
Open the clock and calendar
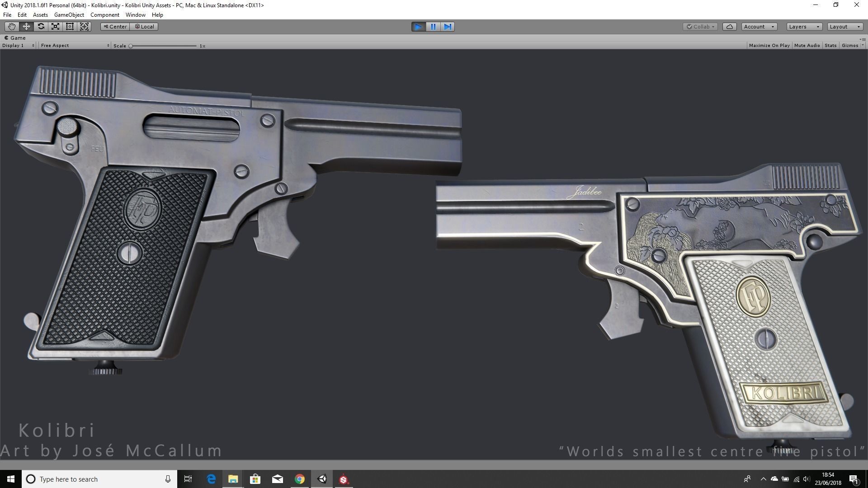(x=828, y=479)
